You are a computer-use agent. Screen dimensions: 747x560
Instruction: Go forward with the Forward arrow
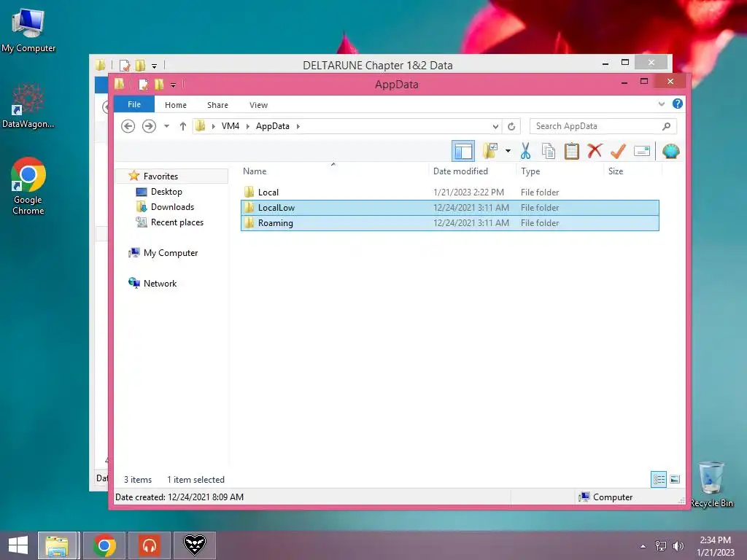pyautogui.click(x=149, y=126)
